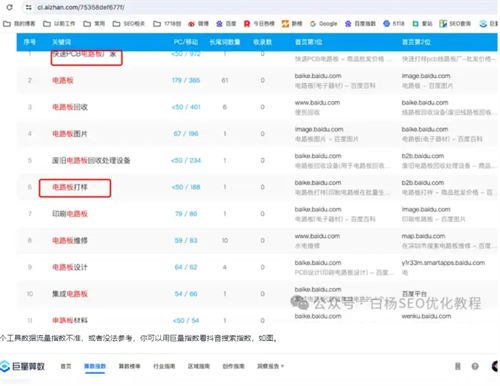Image resolution: width=500 pixels, height=386 pixels.
Task: Open www.baidu.com in the 电路板回收 row
Action: pyautogui.click(x=317, y=103)
